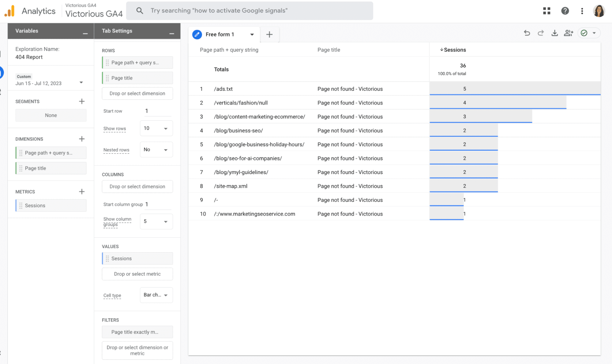Open the Google apps grid icon
This screenshot has height=364, width=612.
point(547,11)
